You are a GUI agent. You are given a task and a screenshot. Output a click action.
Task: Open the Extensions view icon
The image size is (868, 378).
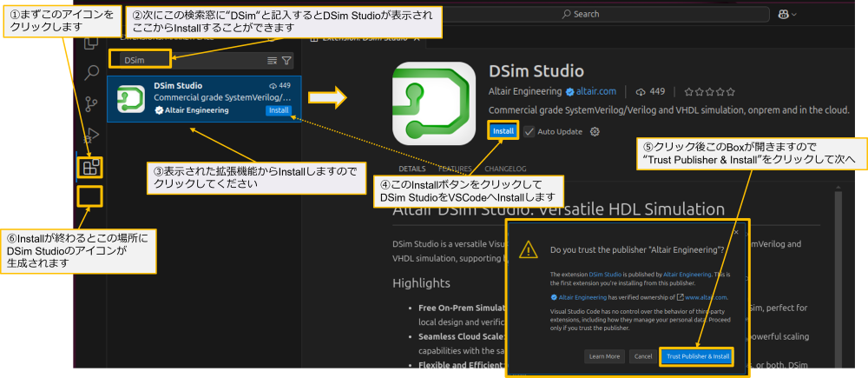90,167
